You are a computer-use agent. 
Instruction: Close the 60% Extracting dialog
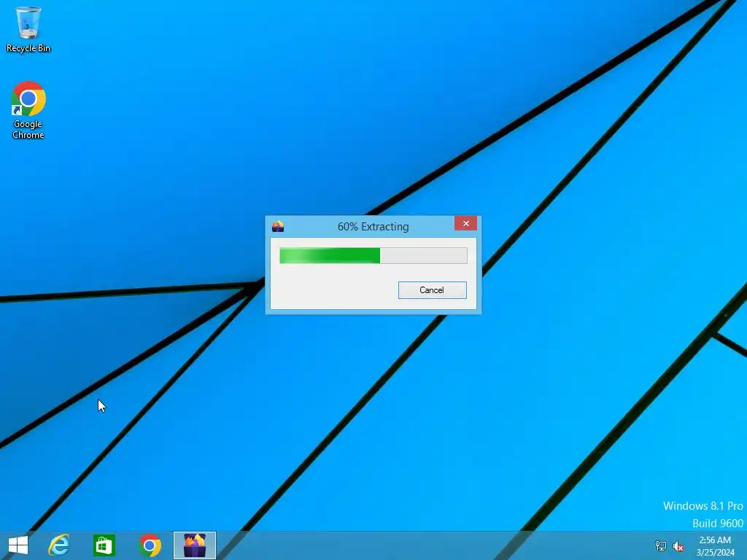[x=465, y=223]
